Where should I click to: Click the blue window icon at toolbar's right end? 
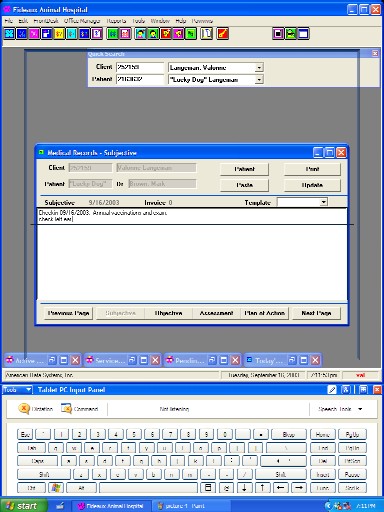[x=303, y=34]
